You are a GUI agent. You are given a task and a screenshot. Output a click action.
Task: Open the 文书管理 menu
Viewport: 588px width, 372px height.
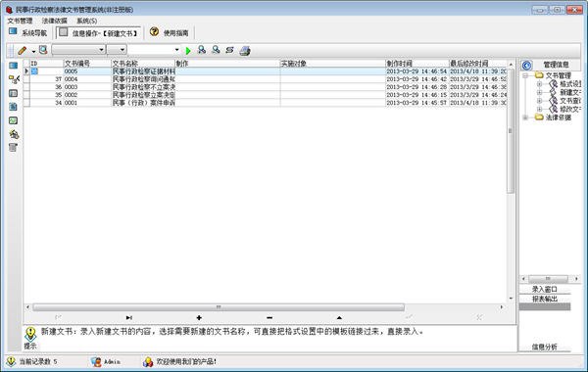pos(21,21)
